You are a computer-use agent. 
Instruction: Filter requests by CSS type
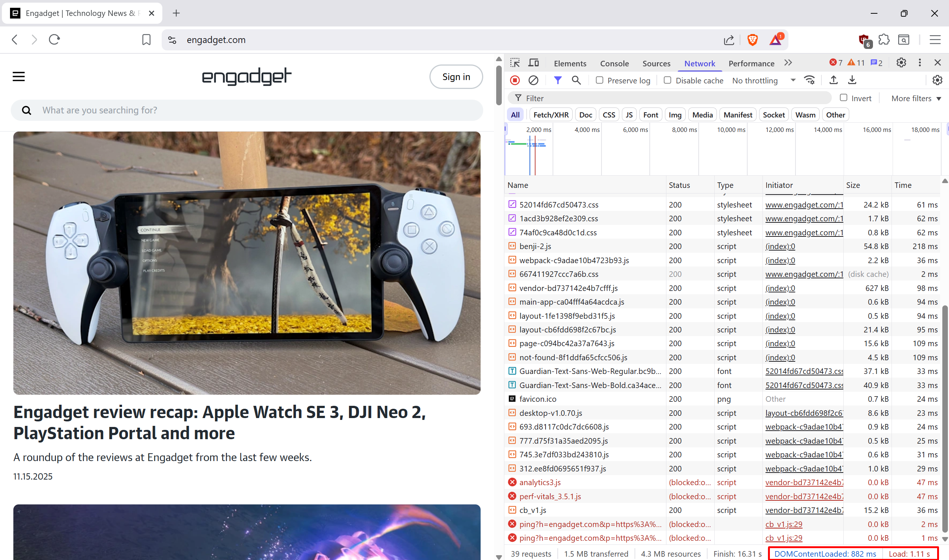point(609,115)
